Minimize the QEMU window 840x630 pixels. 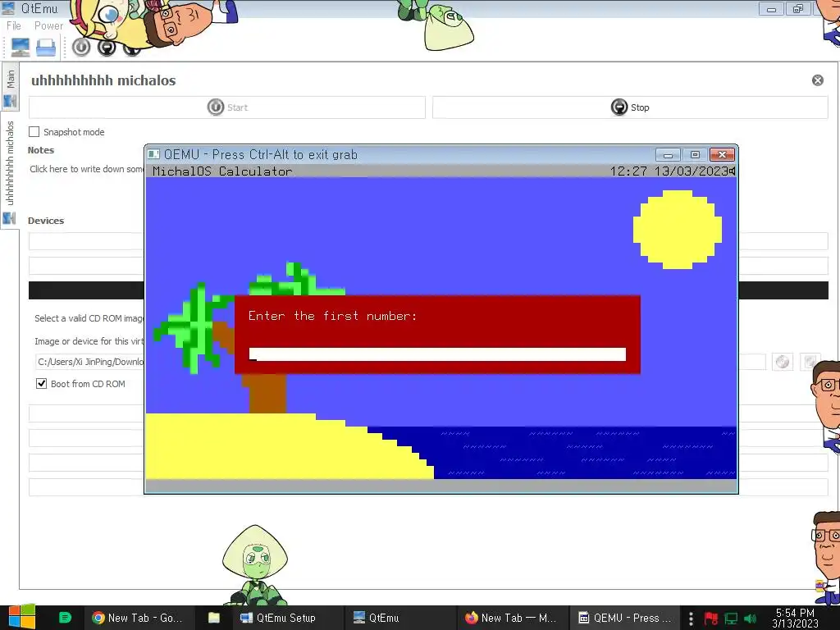click(x=668, y=155)
